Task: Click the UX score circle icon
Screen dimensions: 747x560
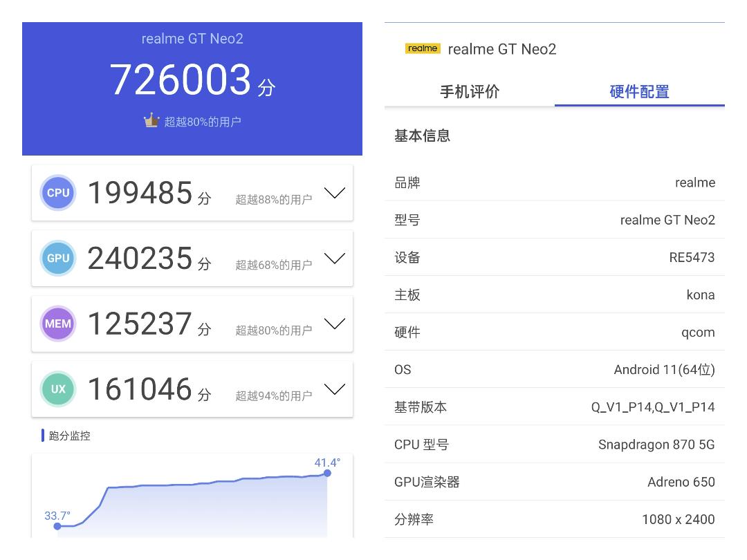Action: click(57, 389)
